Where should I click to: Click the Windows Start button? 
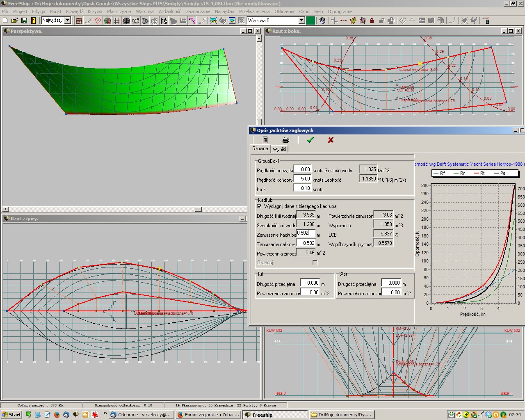11,415
